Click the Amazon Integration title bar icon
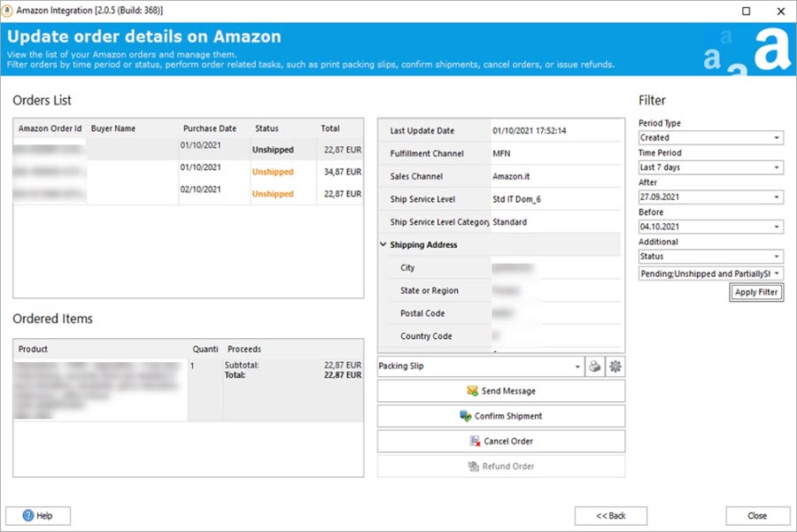 7,10
